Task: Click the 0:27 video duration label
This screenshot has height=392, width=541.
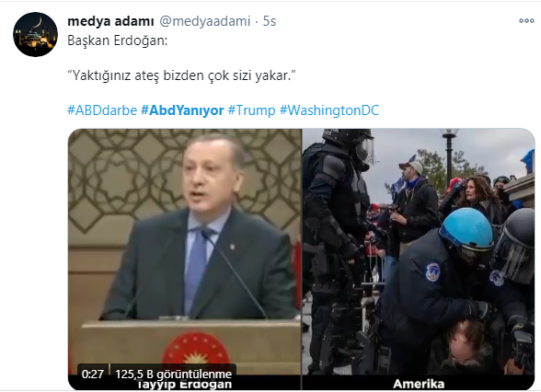Action: pyautogui.click(x=92, y=374)
